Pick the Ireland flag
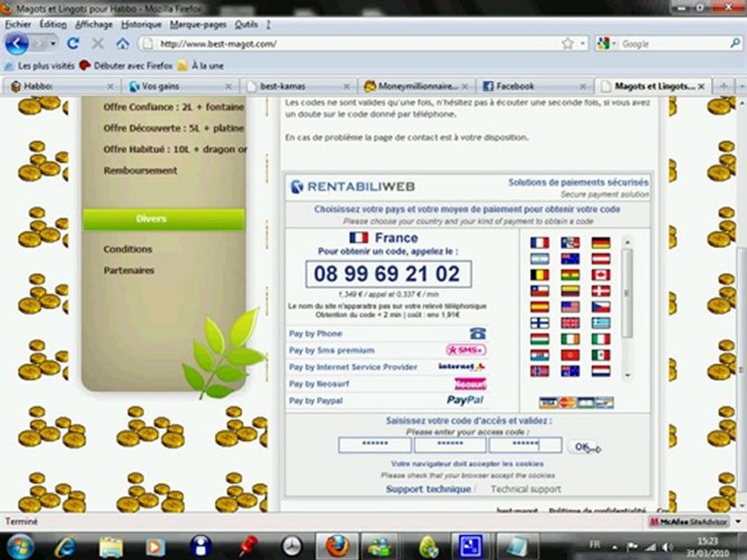747x560 pixels. tap(570, 339)
